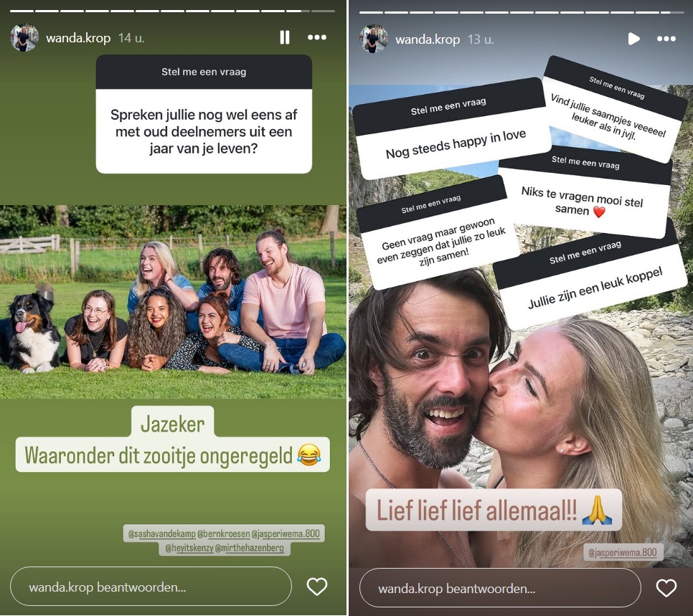Play the right story with play icon
The height and width of the screenshot is (616, 693).
(x=633, y=39)
